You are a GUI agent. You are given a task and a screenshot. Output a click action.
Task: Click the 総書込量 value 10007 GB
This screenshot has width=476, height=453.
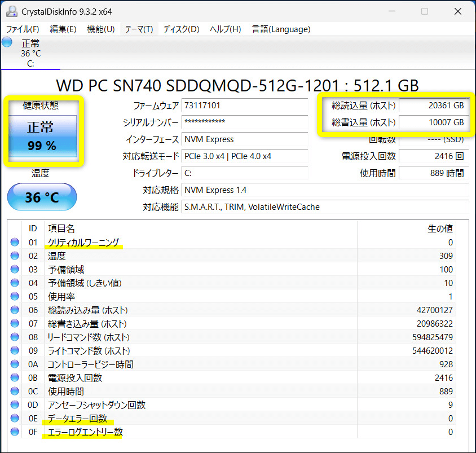(434, 122)
